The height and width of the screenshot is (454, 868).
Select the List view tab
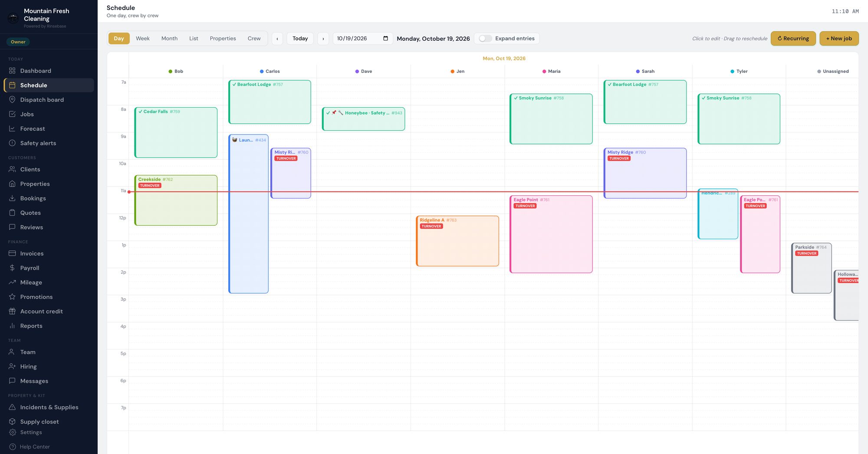(194, 38)
